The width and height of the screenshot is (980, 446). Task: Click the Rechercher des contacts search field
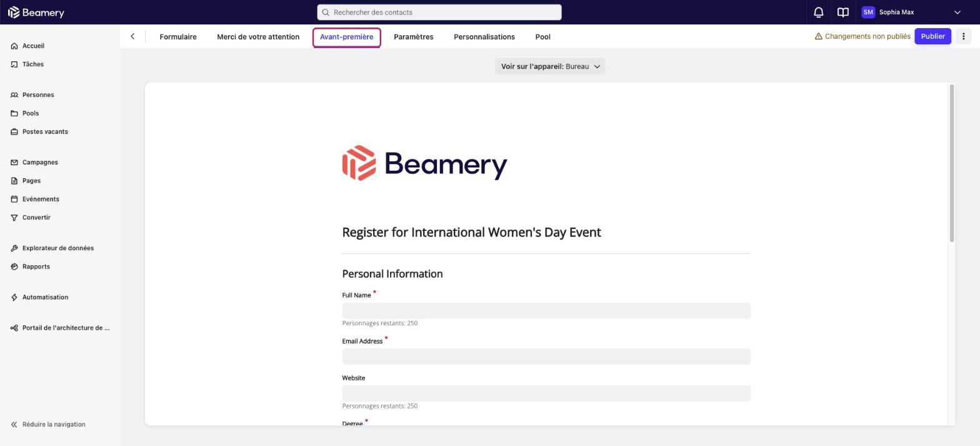[439, 13]
